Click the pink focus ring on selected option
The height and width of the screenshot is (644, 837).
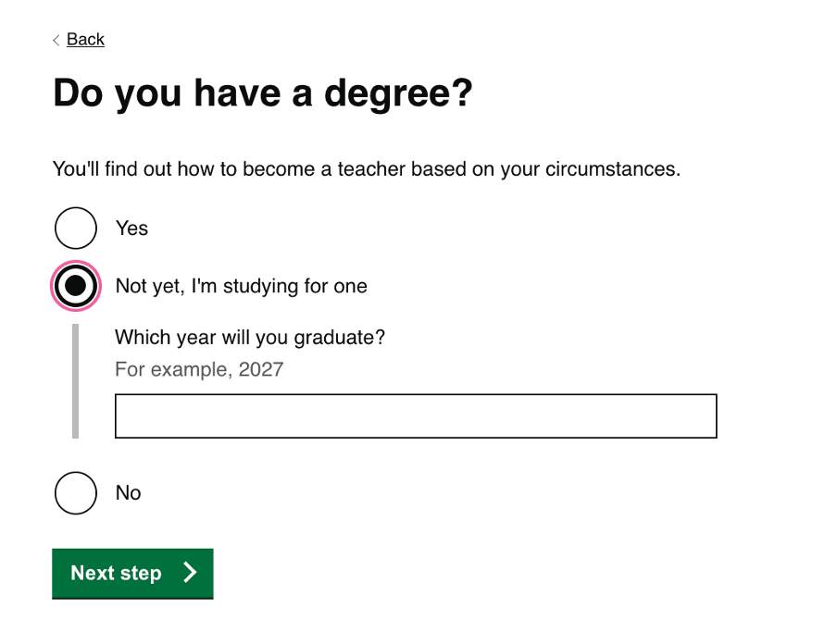[x=52, y=287]
